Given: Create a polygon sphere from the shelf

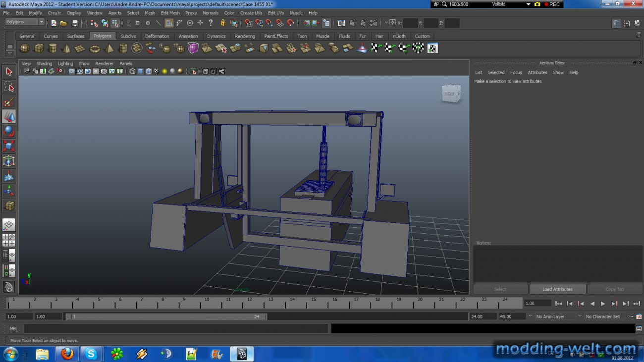Looking at the screenshot, I should (24, 48).
